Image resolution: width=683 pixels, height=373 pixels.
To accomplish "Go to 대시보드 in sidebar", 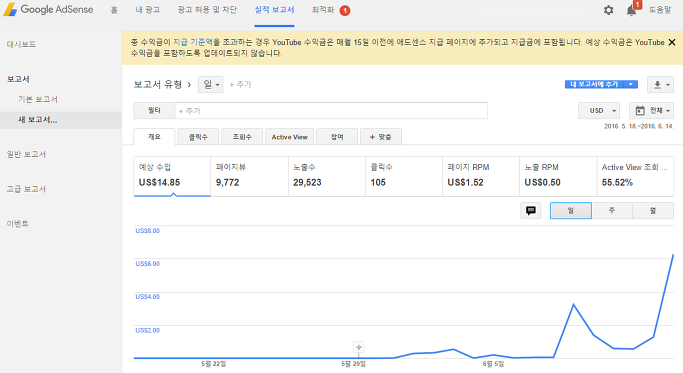I will tap(21, 44).
